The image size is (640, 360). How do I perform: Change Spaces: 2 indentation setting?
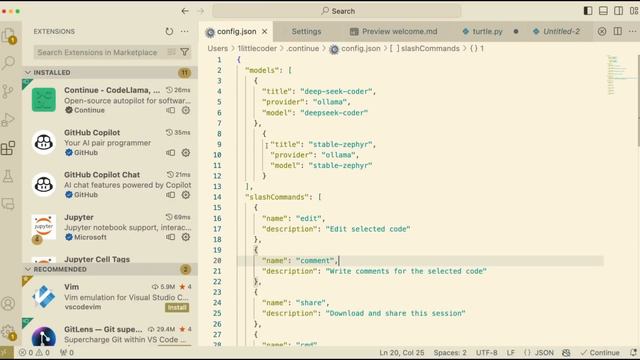click(450, 353)
